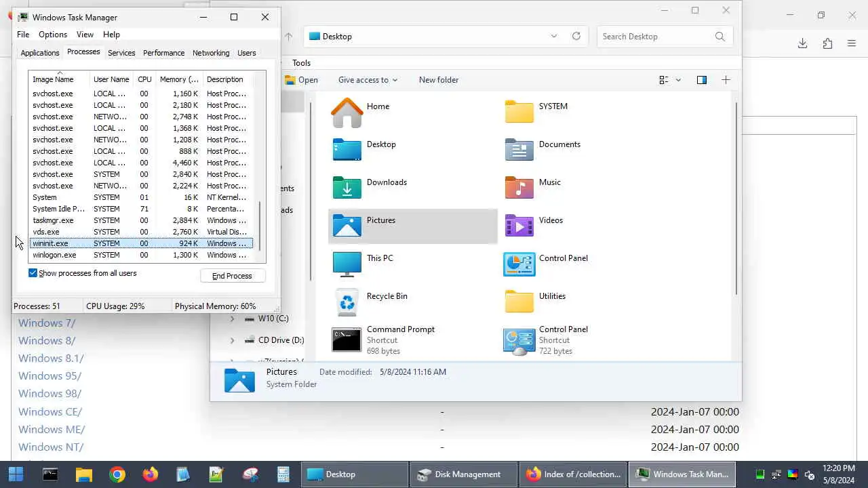868x488 pixels.
Task: Open the Music folder icon
Action: click(x=519, y=188)
